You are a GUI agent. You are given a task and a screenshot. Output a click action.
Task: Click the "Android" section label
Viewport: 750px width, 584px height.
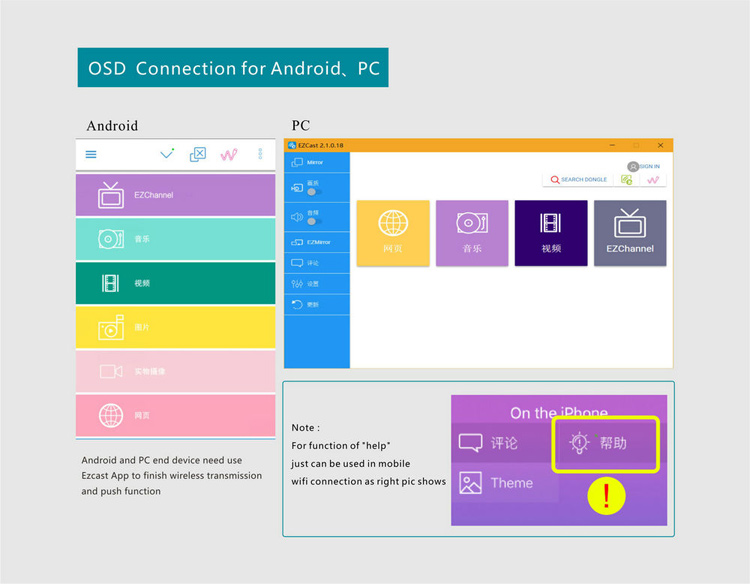[x=112, y=126]
